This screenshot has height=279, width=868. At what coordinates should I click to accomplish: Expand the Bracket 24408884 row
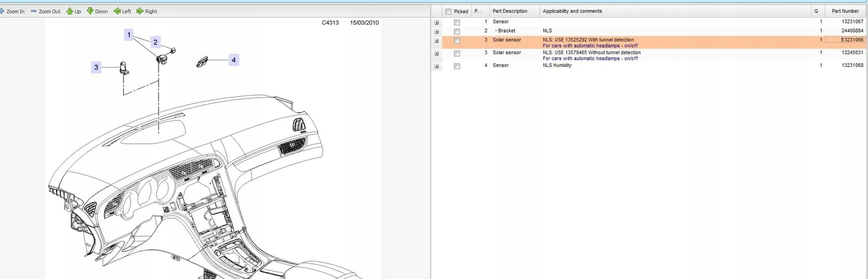436,32
